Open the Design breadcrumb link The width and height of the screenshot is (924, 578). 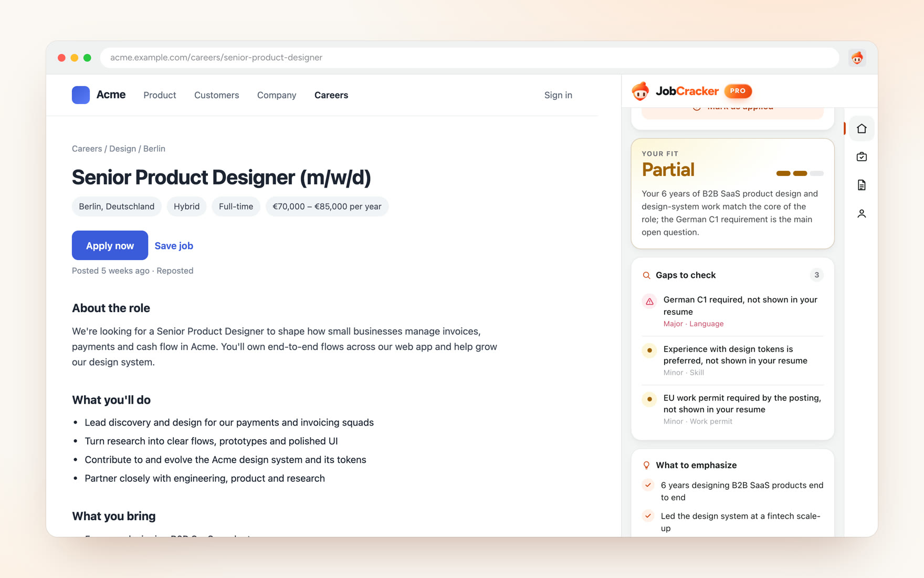pos(122,149)
